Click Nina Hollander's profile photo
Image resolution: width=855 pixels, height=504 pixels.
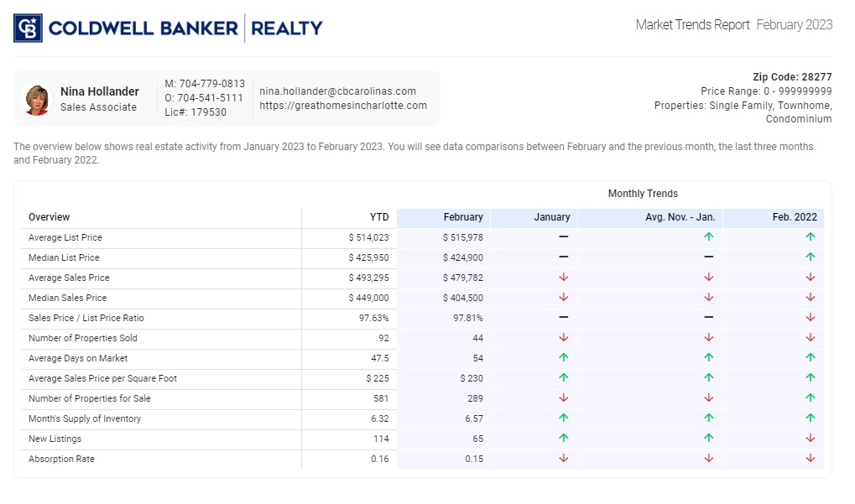coord(37,99)
